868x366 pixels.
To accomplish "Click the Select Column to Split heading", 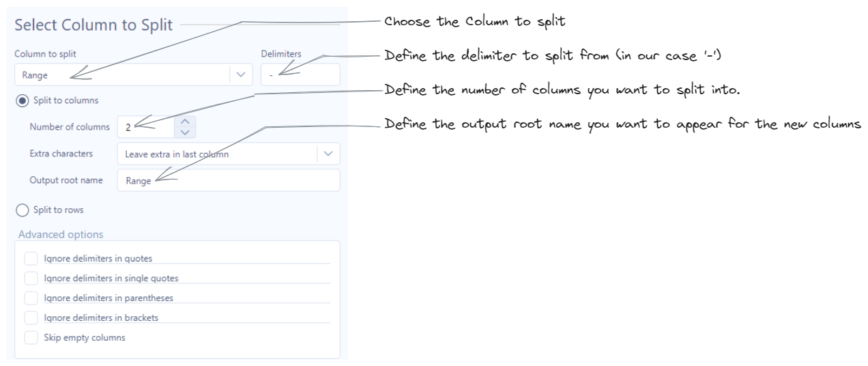I will [x=93, y=25].
